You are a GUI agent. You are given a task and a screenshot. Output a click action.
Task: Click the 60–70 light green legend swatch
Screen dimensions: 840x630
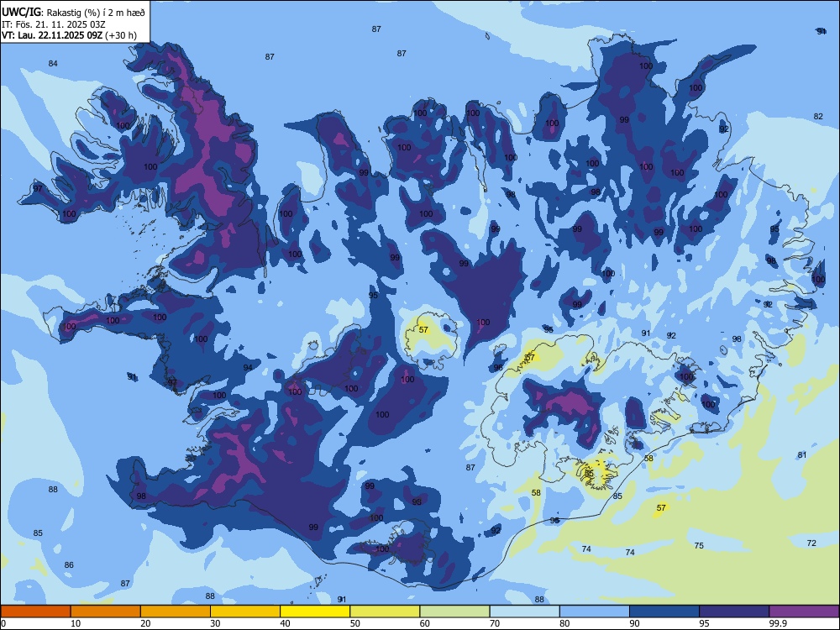(454, 612)
